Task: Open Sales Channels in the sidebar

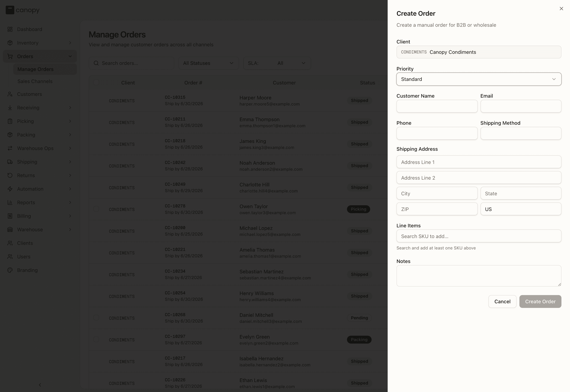Action: pos(45,81)
